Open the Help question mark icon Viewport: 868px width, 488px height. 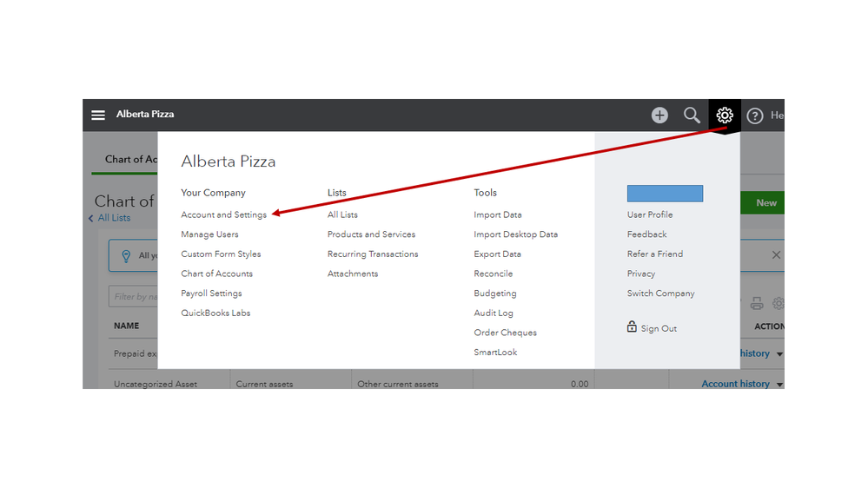[x=754, y=115]
